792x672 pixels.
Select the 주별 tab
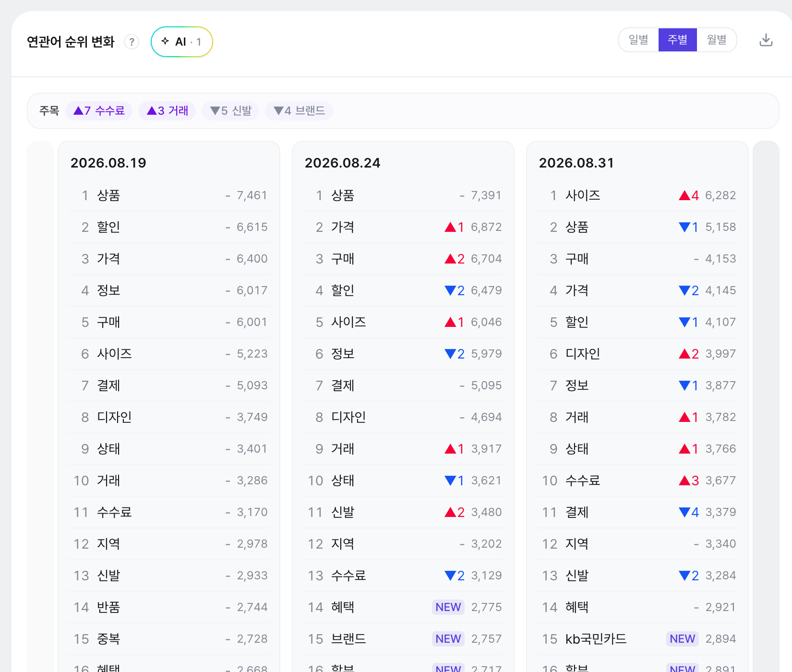pos(677,40)
